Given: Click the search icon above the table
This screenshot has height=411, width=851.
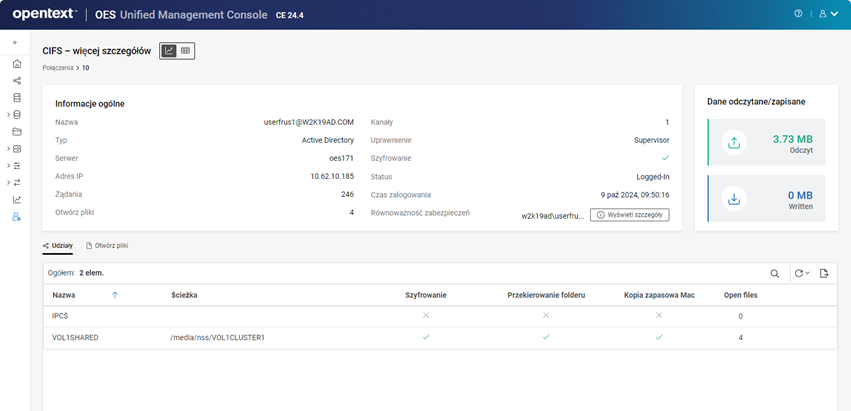Looking at the screenshot, I should [774, 273].
